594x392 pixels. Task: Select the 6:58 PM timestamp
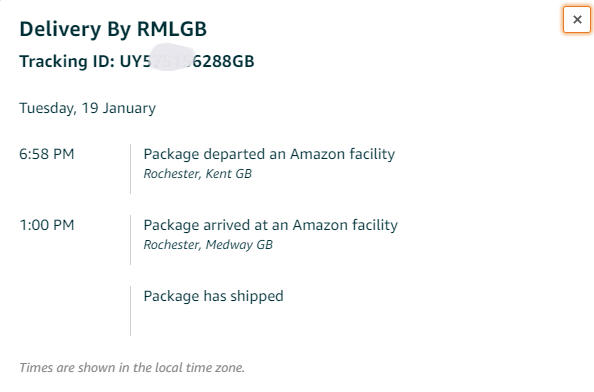(x=47, y=154)
